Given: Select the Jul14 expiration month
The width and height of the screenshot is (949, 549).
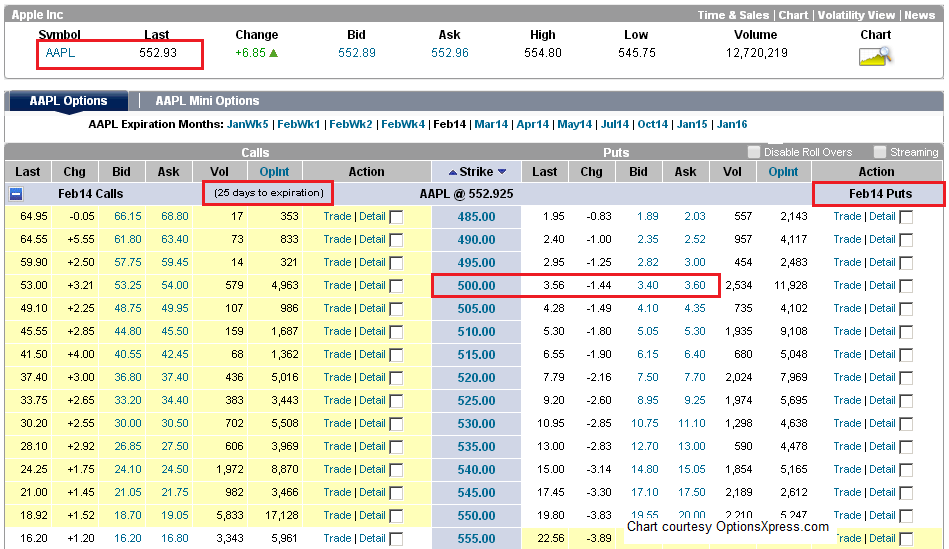Looking at the screenshot, I should pos(614,124).
